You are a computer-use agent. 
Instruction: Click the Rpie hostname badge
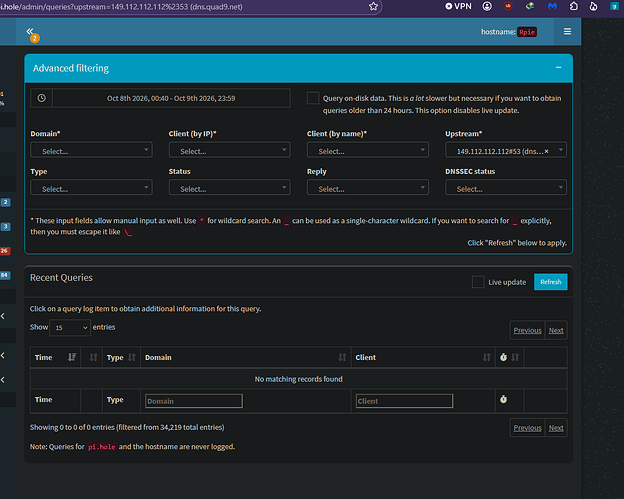pos(527,32)
